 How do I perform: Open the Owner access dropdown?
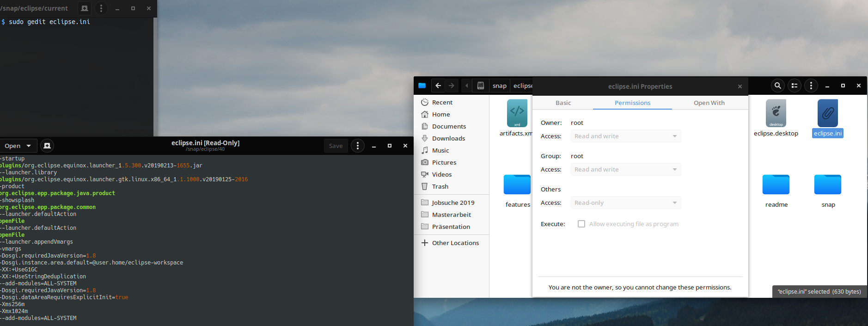pos(626,136)
